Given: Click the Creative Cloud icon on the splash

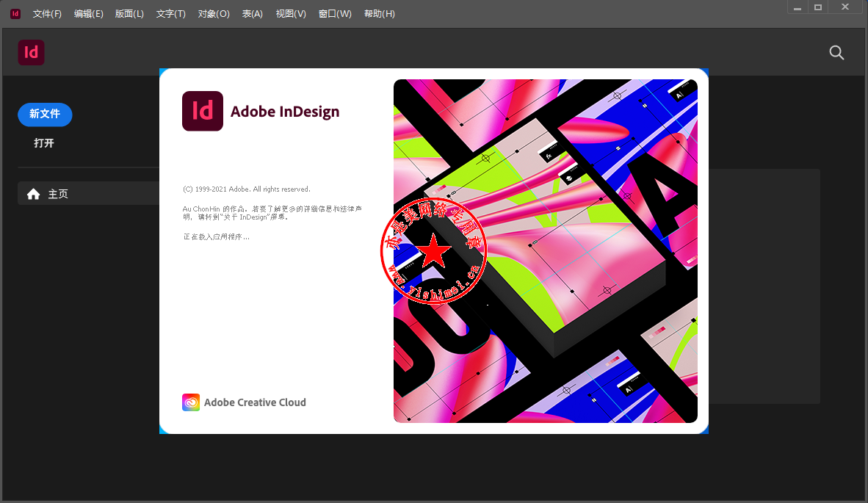Looking at the screenshot, I should 191,402.
